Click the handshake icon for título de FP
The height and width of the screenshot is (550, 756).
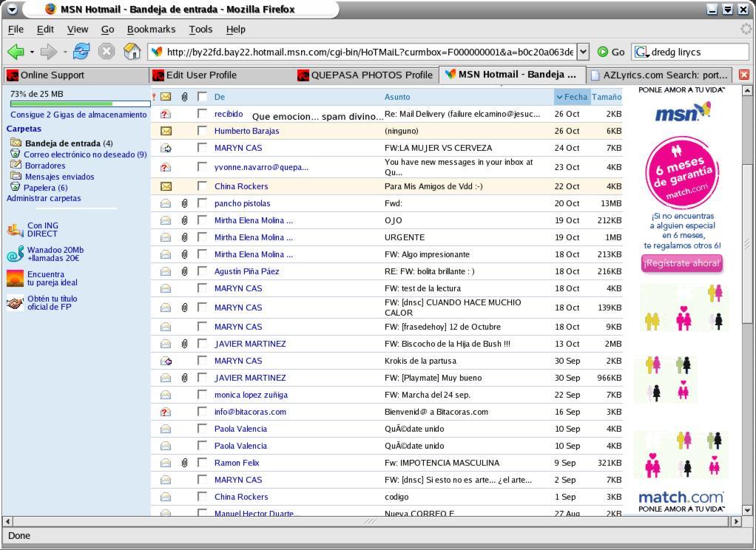click(x=15, y=302)
